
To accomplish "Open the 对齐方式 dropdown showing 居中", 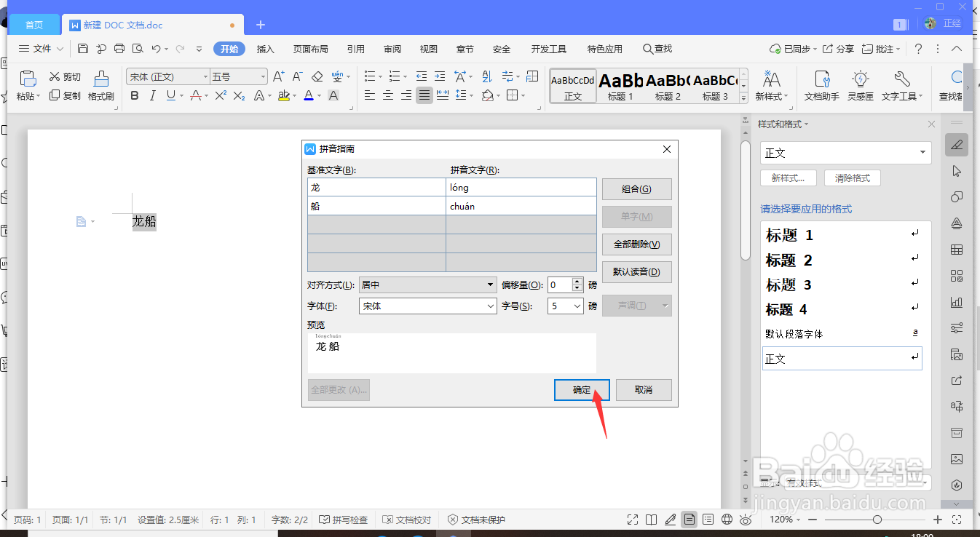I will tap(427, 285).
